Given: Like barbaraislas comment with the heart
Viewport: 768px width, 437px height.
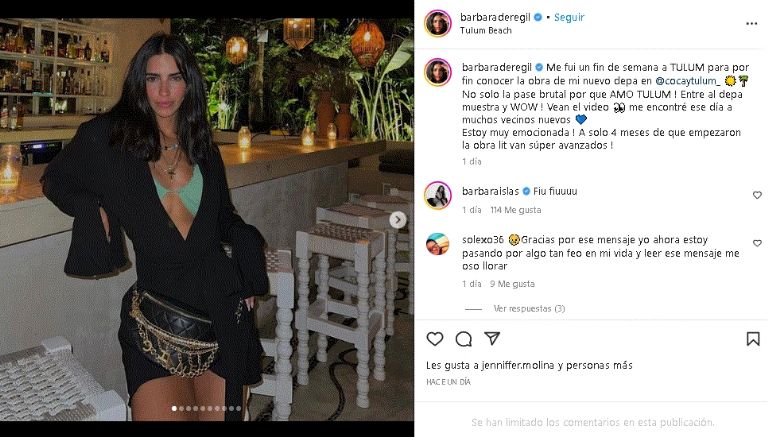Looking at the screenshot, I should 757,195.
